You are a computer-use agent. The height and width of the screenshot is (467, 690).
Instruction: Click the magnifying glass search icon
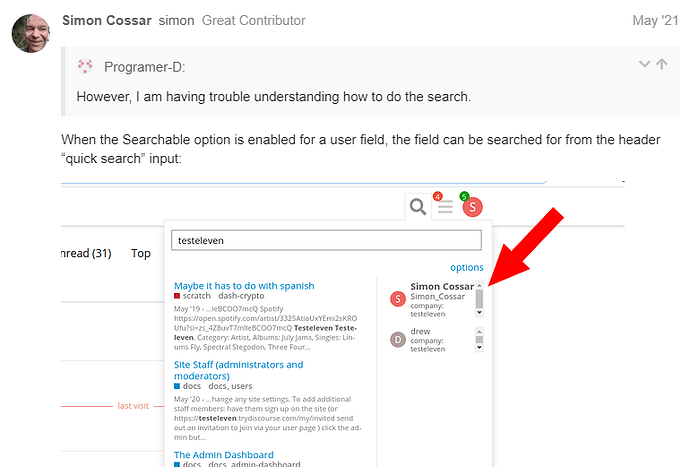pyautogui.click(x=418, y=206)
